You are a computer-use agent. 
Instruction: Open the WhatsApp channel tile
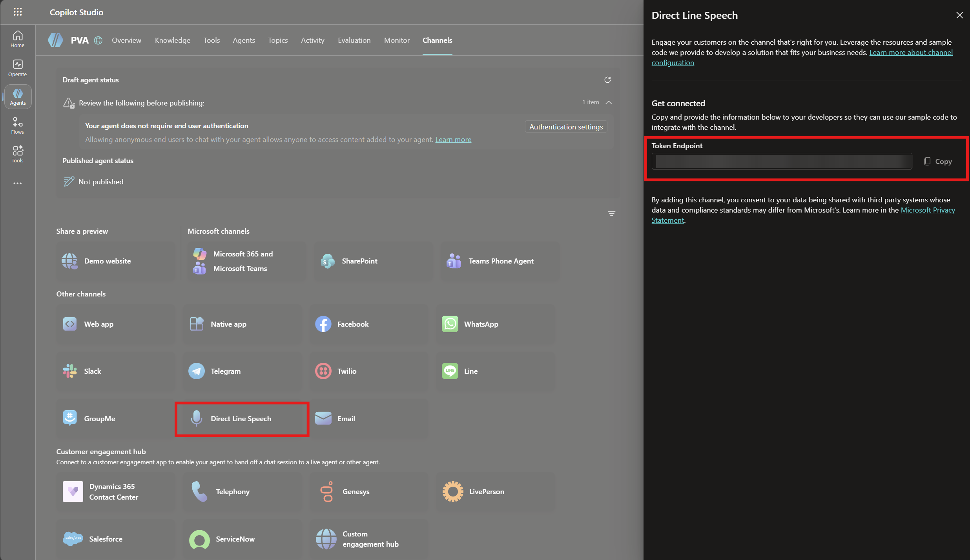[x=496, y=324]
